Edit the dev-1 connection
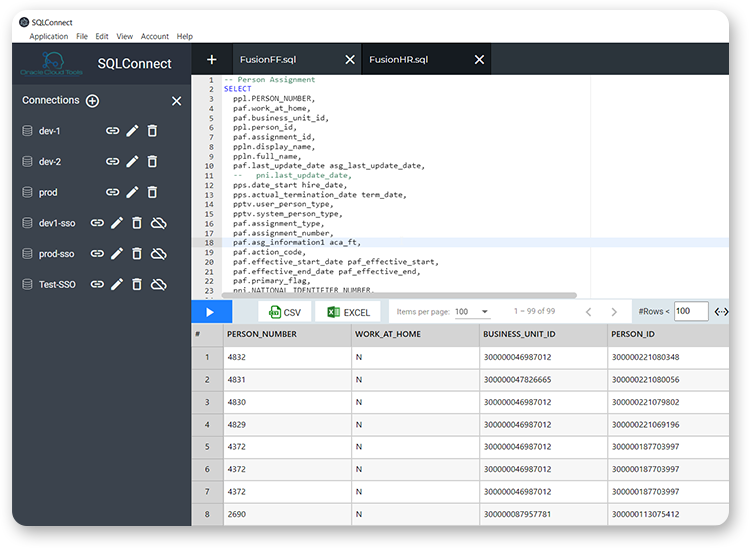The height and width of the screenshot is (548, 749). pyautogui.click(x=132, y=131)
